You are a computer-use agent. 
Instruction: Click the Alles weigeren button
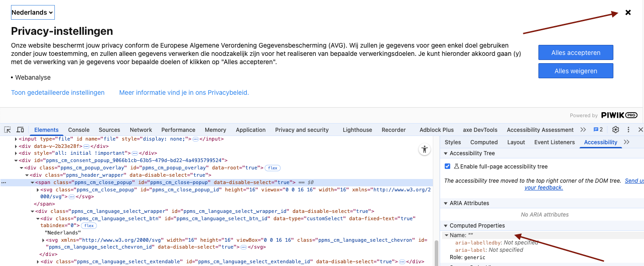tap(575, 71)
